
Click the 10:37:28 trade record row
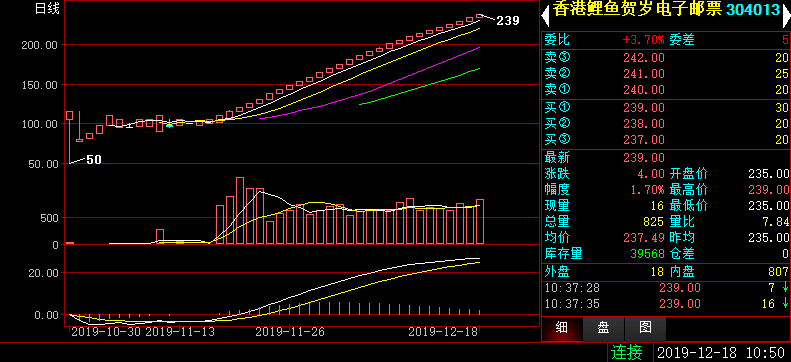click(666, 288)
